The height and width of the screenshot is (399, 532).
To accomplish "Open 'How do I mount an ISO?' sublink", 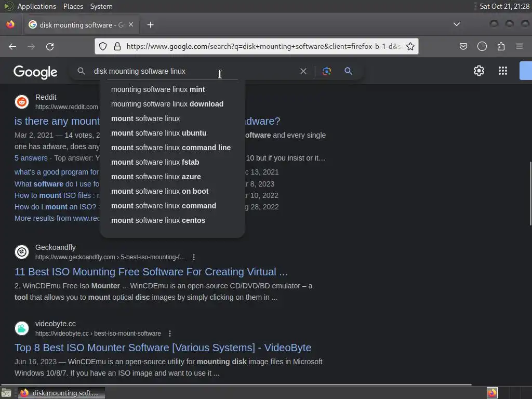I will (x=57, y=207).
